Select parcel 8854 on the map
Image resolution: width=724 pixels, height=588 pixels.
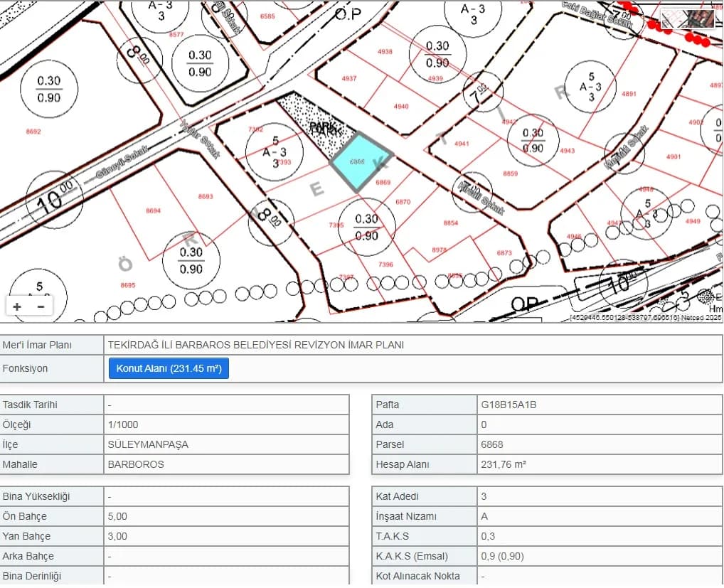[x=451, y=223]
